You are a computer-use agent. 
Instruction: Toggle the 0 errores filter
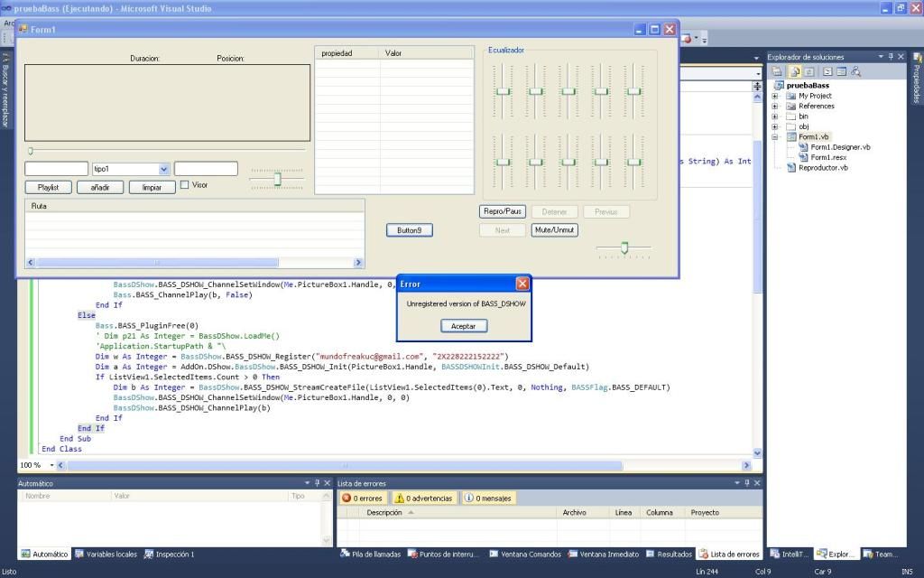(x=363, y=499)
